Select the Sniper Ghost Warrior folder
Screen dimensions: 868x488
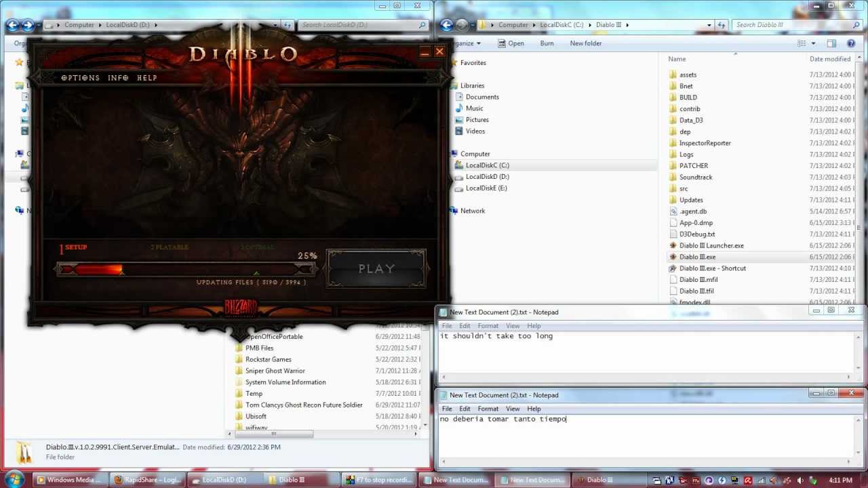[275, 371]
